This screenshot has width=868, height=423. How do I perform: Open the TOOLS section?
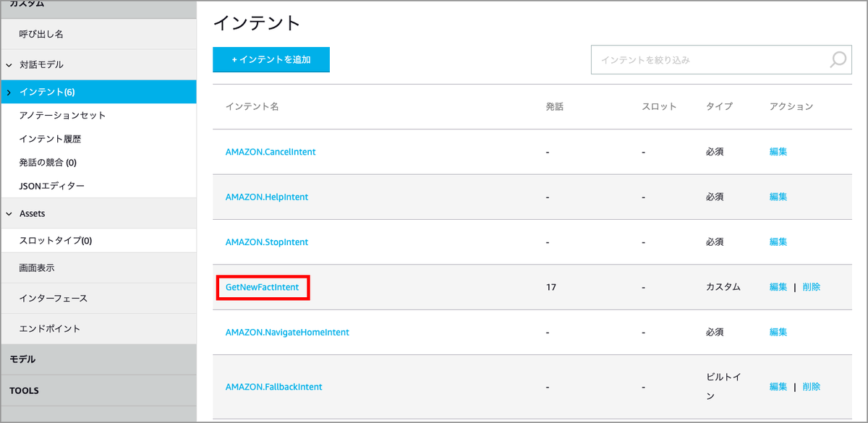(24, 390)
